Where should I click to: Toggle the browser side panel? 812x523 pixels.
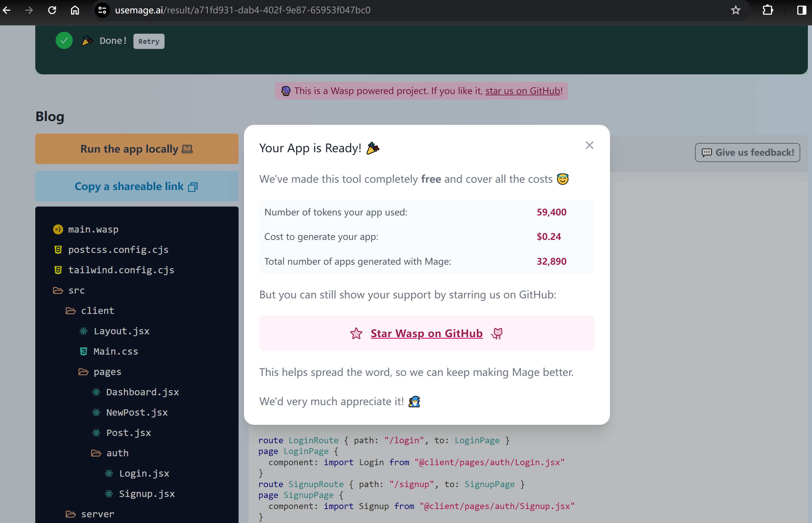click(802, 10)
